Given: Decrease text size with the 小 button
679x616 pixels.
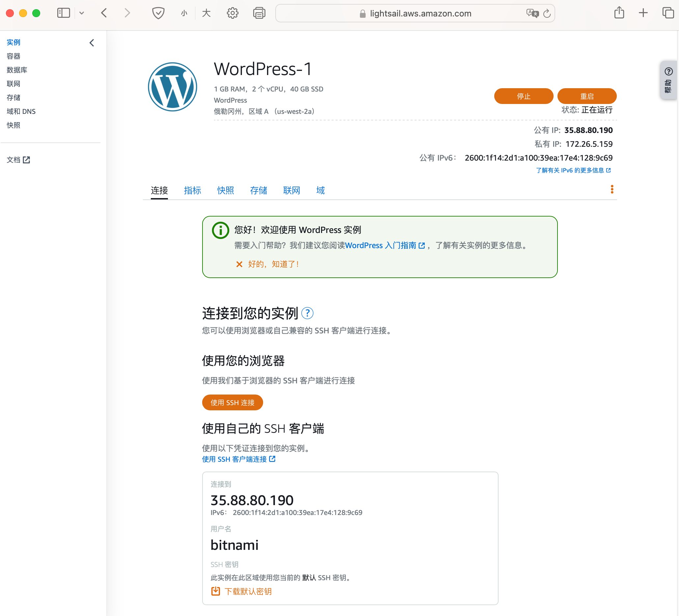Looking at the screenshot, I should tap(184, 13).
